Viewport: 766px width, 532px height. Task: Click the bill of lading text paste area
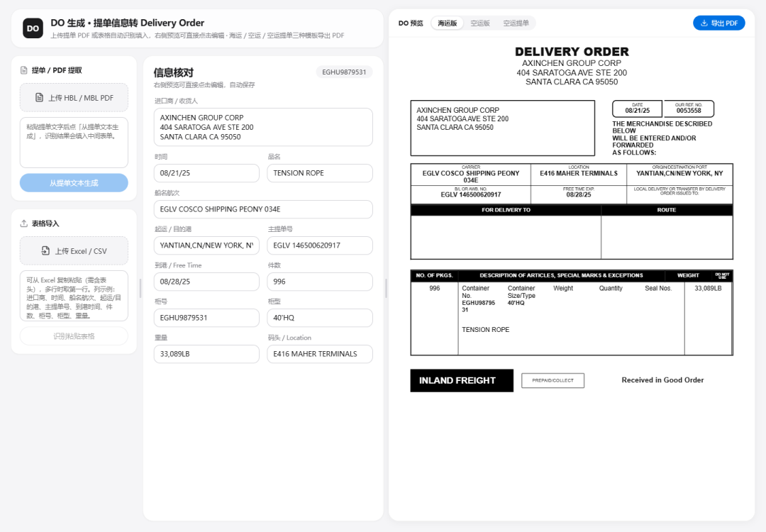[x=74, y=142]
